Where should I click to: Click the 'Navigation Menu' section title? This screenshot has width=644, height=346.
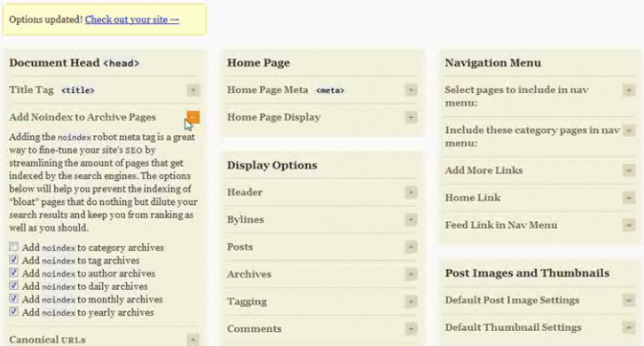coord(493,62)
